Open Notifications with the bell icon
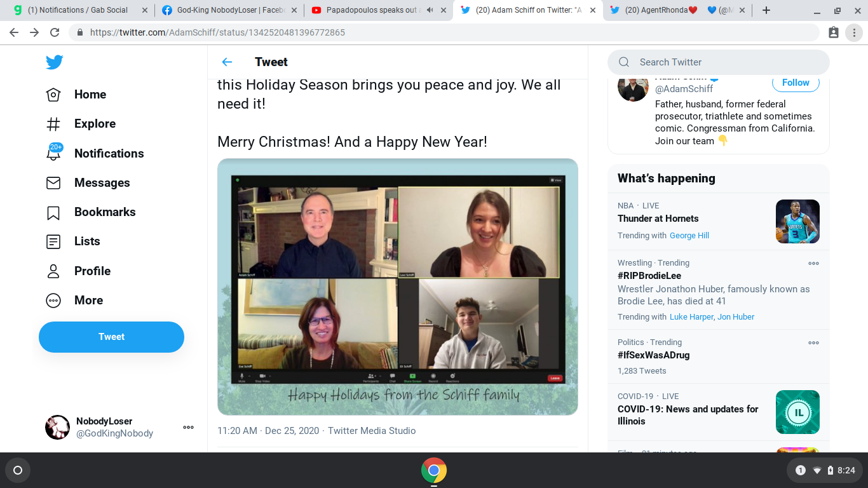The height and width of the screenshot is (488, 868). [x=54, y=153]
